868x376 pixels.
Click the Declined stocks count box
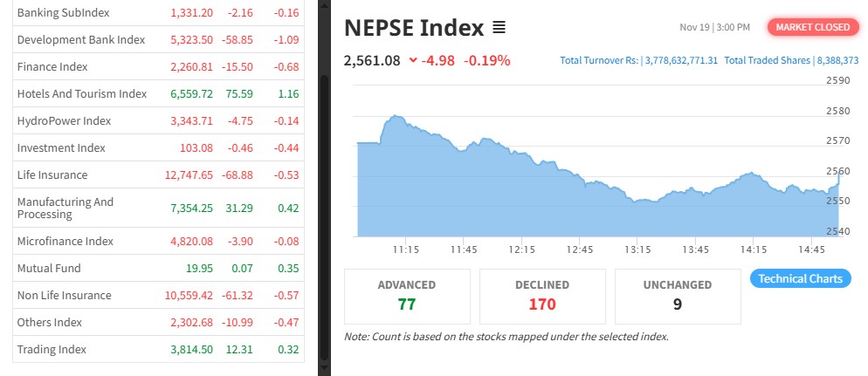(x=541, y=295)
